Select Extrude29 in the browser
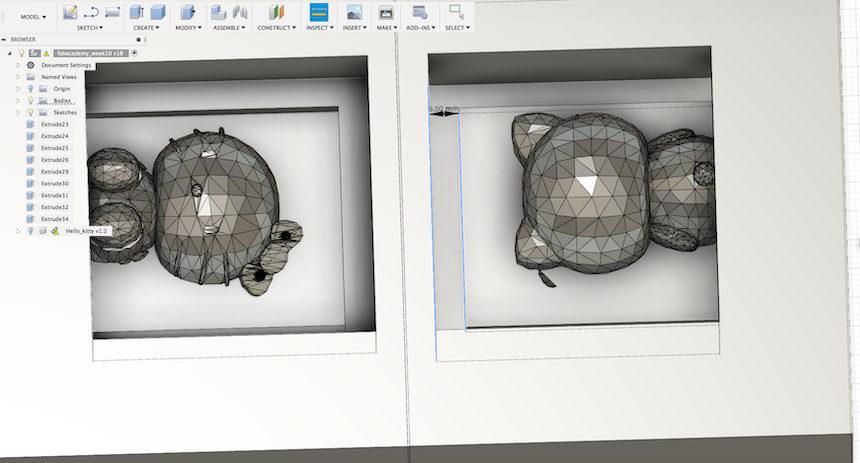The height and width of the screenshot is (463, 860). (55, 172)
